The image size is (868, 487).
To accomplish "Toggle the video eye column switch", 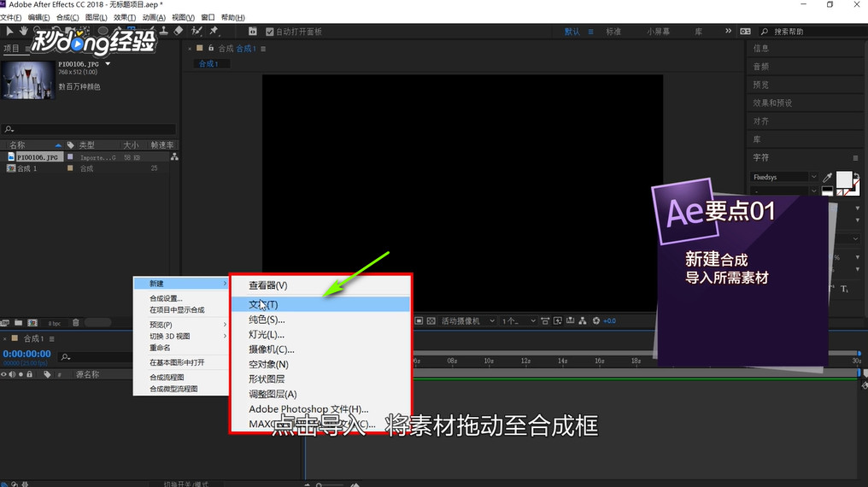I will 4,375.
